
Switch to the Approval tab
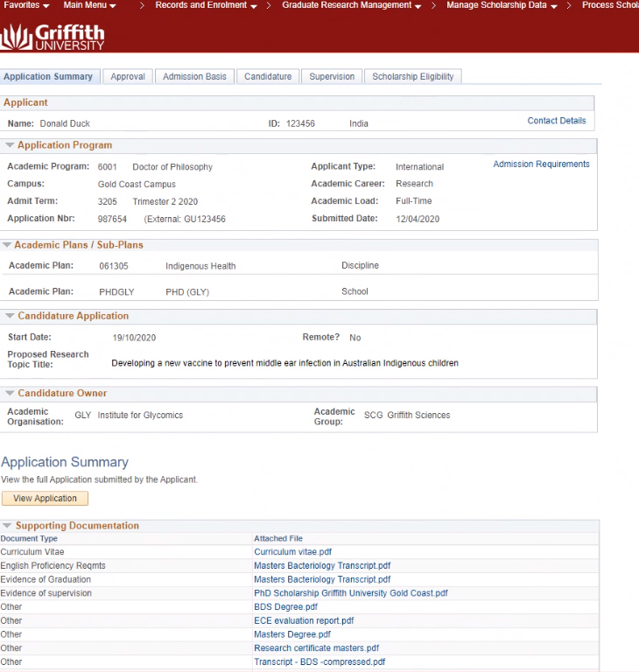[x=128, y=77]
